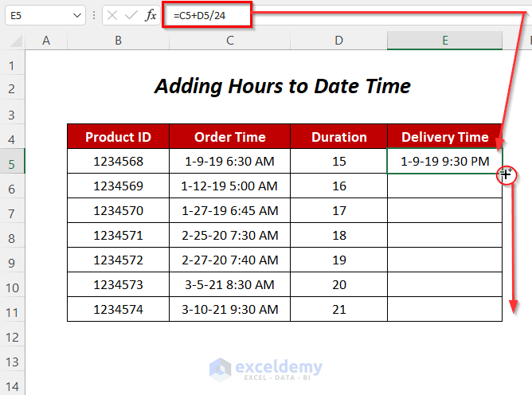Select order time '1-27-19 6:45 AM'
The image size is (532, 395).
click(x=229, y=211)
